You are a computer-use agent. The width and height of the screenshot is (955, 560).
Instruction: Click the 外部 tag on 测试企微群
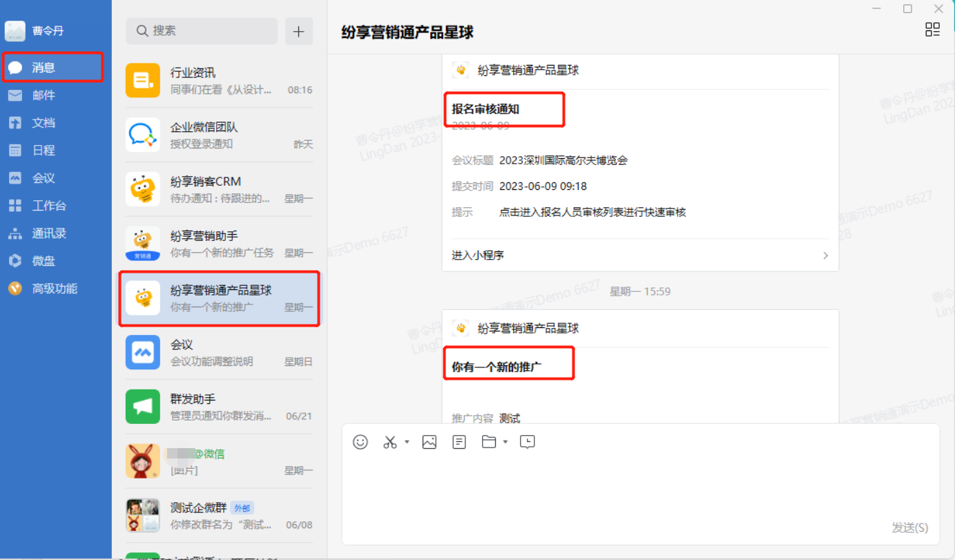[242, 508]
